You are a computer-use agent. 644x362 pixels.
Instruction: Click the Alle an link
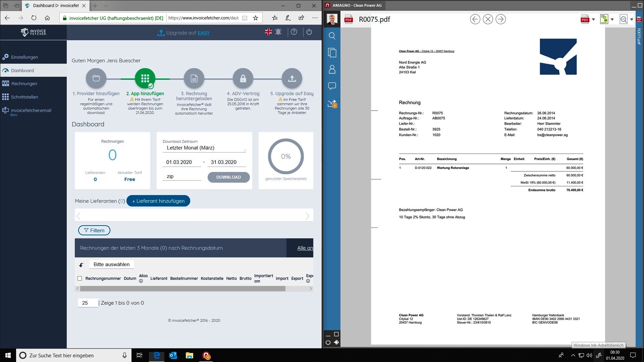[x=305, y=248]
